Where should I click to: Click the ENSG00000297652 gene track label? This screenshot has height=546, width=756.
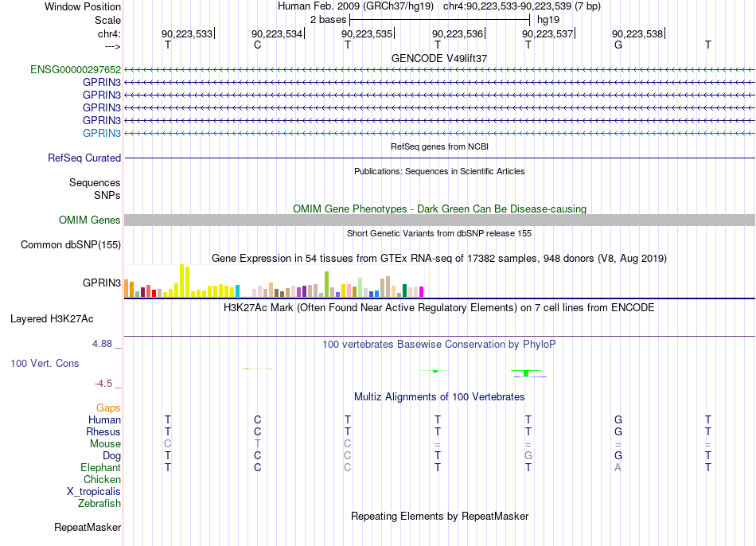76,69
